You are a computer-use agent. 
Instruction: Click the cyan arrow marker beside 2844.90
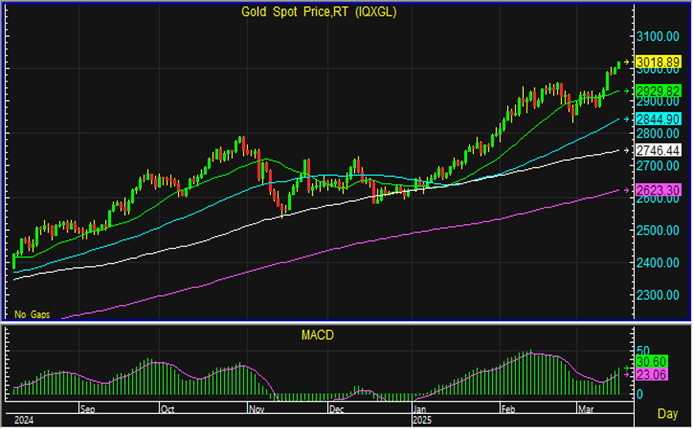click(x=627, y=119)
